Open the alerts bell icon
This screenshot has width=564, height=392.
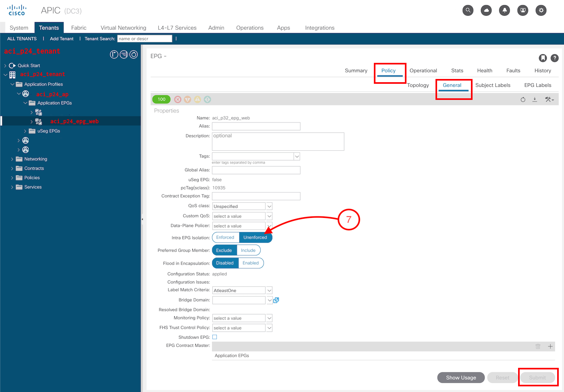pos(504,10)
